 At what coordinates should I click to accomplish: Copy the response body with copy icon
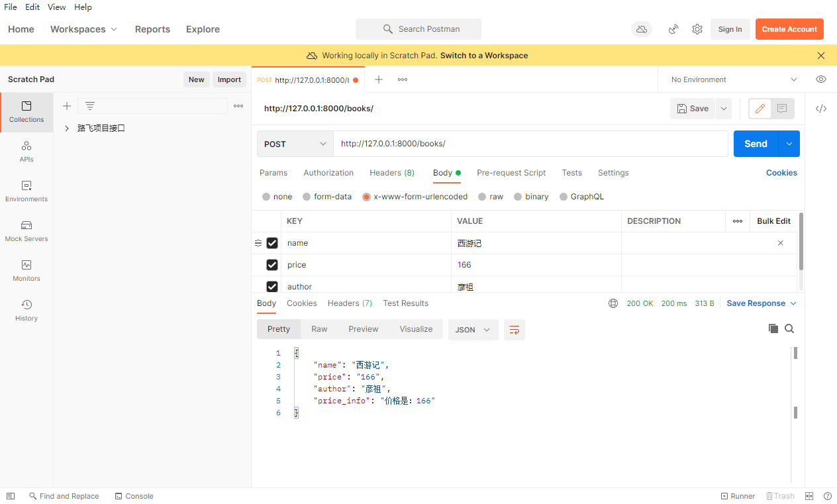(773, 328)
